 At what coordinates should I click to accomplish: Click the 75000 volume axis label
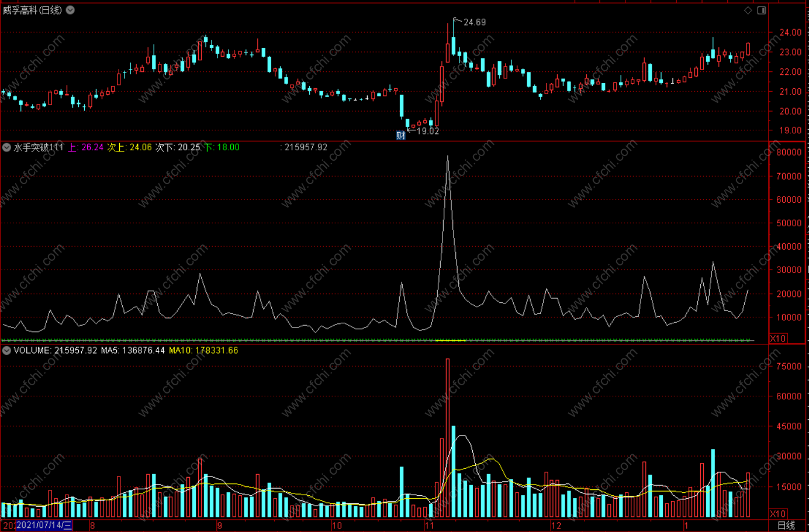tap(789, 366)
